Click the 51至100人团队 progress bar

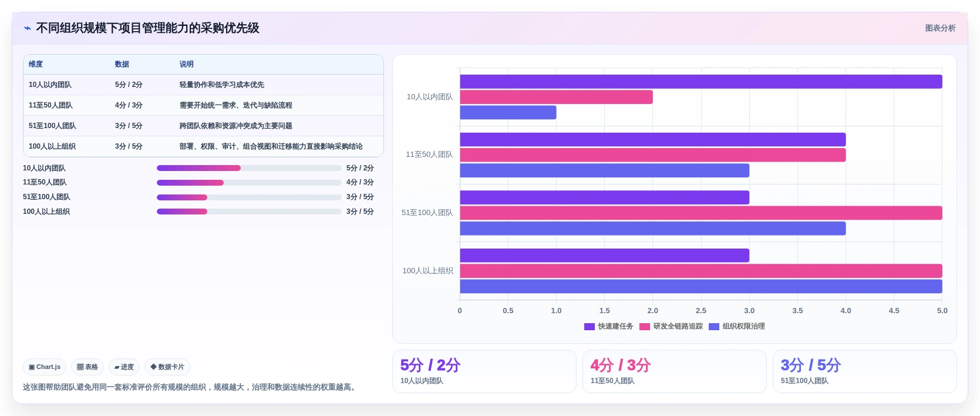(x=249, y=197)
